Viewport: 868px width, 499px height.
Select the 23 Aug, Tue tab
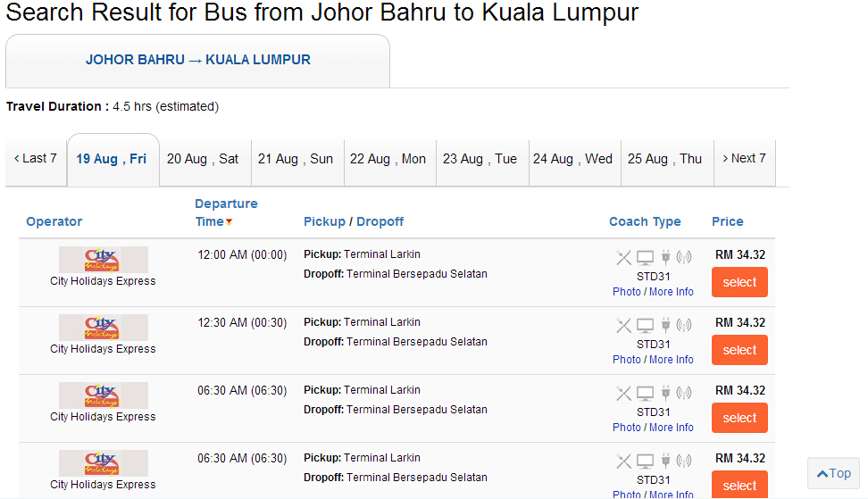480,159
